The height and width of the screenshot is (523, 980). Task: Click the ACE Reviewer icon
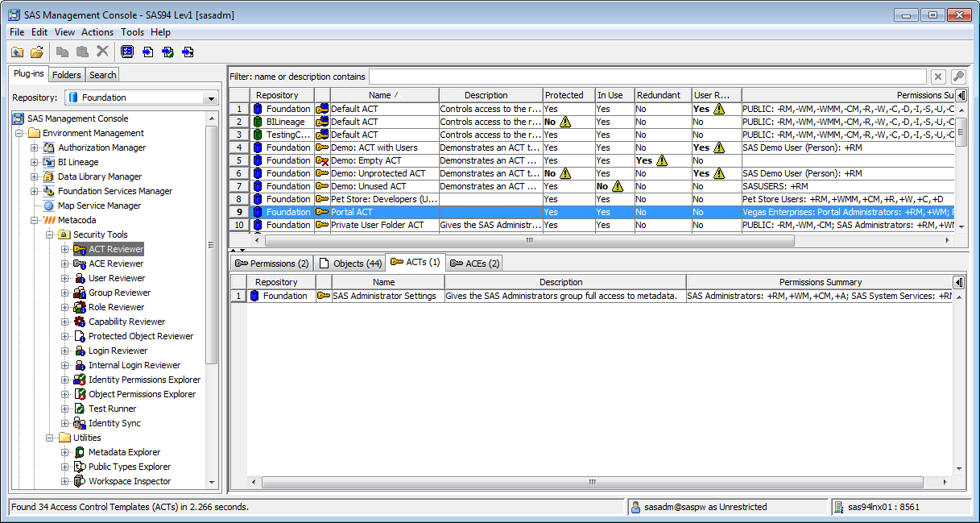(x=79, y=264)
